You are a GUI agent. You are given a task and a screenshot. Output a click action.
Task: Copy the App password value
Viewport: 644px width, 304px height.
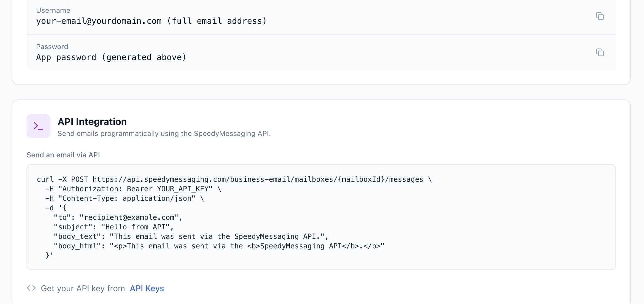tap(600, 52)
